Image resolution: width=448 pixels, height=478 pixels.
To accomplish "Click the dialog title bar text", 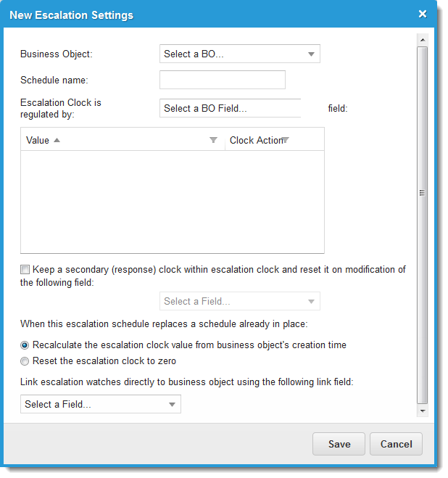I will [71, 15].
